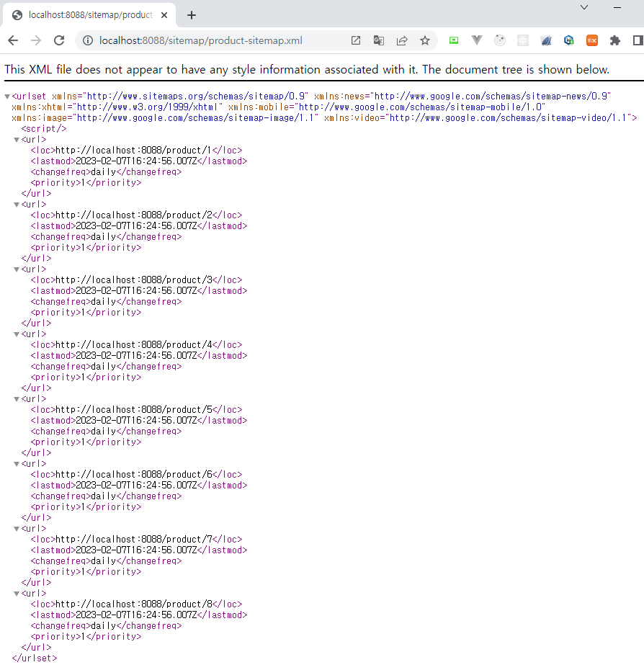Viewport: 644px width, 670px height.
Task: Go forward to the next page
Action: (x=36, y=40)
